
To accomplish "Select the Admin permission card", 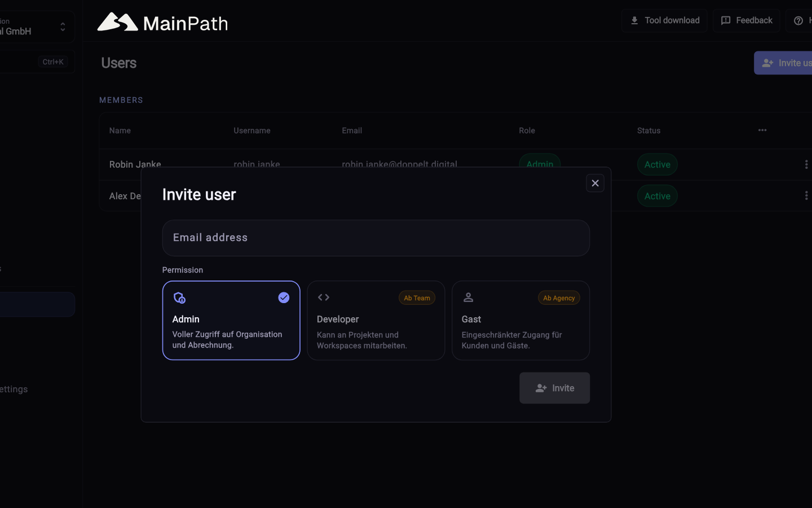I will [x=231, y=321].
